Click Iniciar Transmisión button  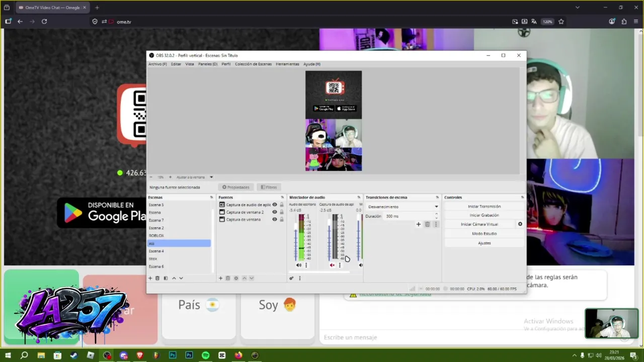[x=484, y=206]
